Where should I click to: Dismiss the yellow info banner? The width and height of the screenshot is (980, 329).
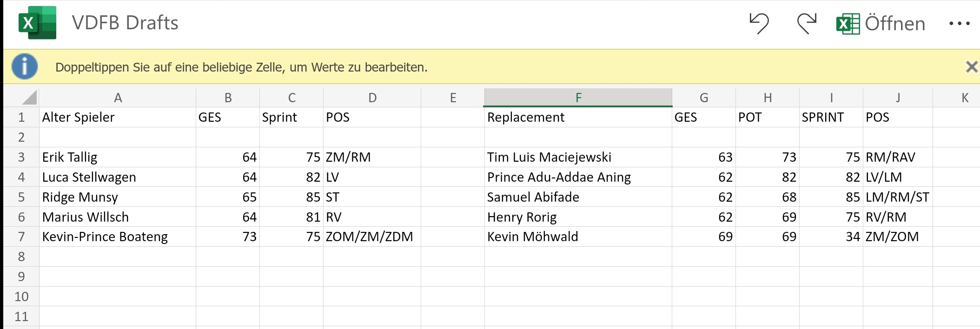(971, 67)
